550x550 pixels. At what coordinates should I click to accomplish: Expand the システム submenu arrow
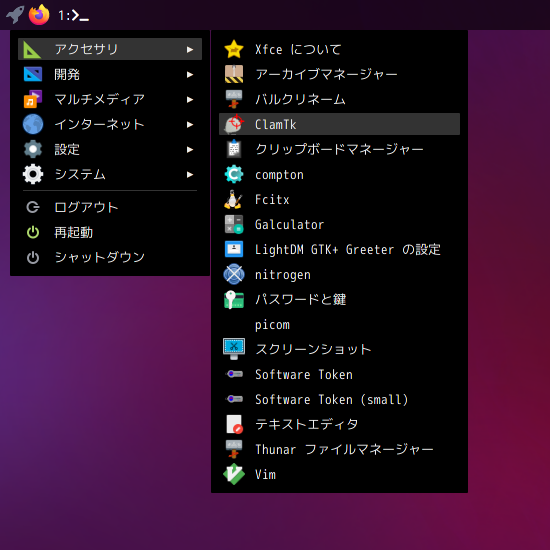pyautogui.click(x=190, y=174)
